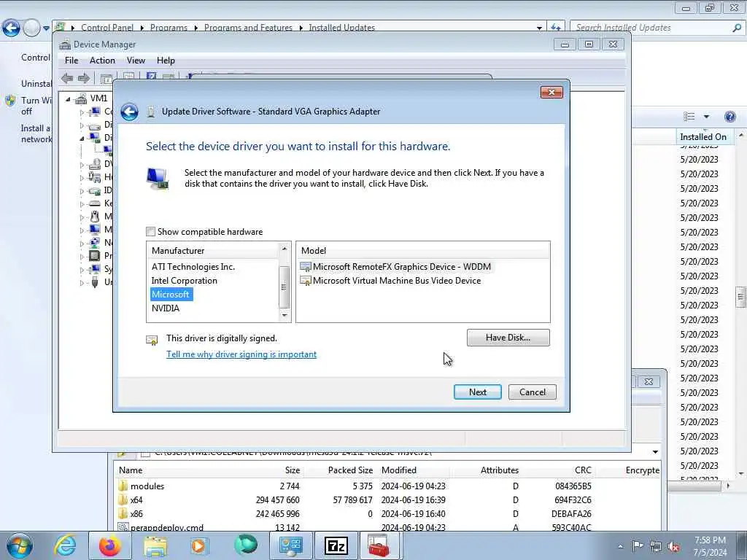Screen dimensions: 747x560
Task: Go back in Update Driver Software wizard
Action: [129, 112]
